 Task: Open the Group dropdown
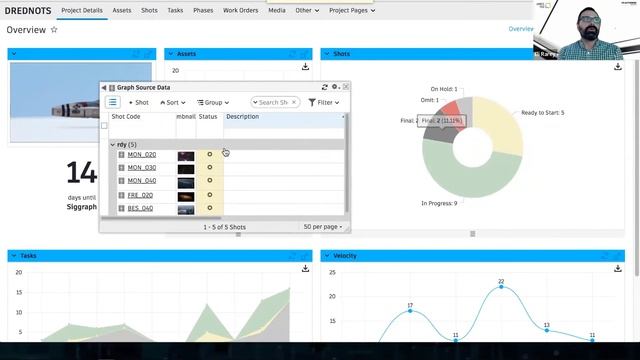pyautogui.click(x=213, y=102)
